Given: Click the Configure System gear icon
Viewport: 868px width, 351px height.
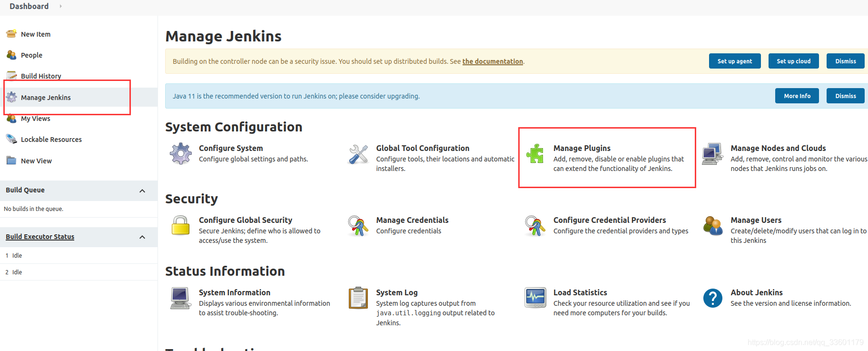Looking at the screenshot, I should click(181, 153).
